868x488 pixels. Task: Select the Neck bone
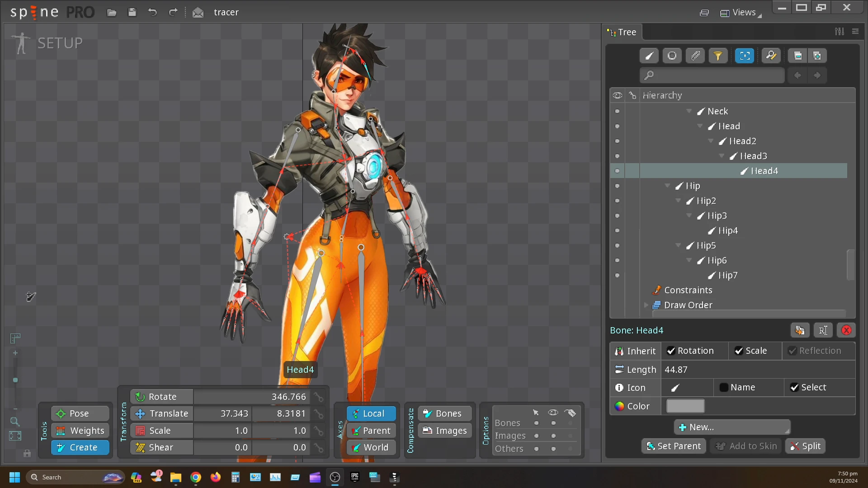pos(717,111)
